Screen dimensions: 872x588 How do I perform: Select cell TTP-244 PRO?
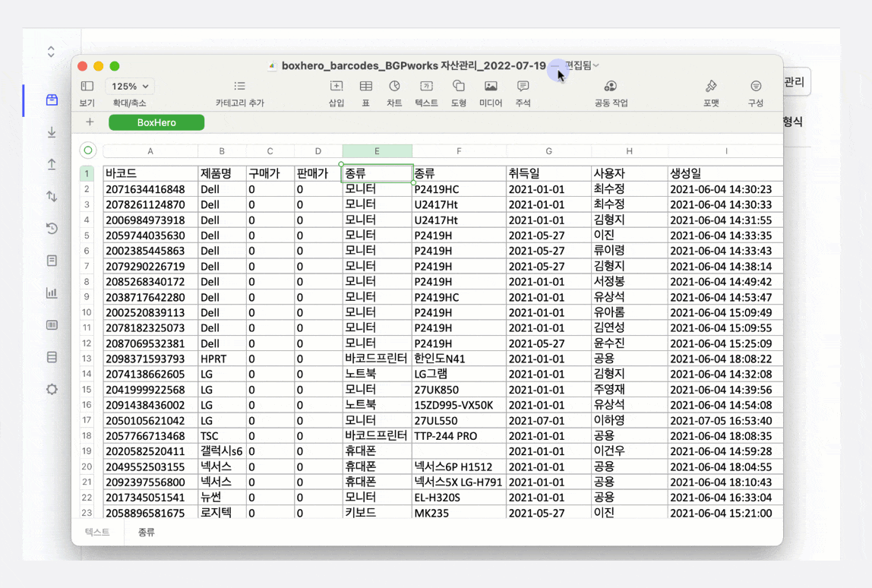(x=459, y=436)
